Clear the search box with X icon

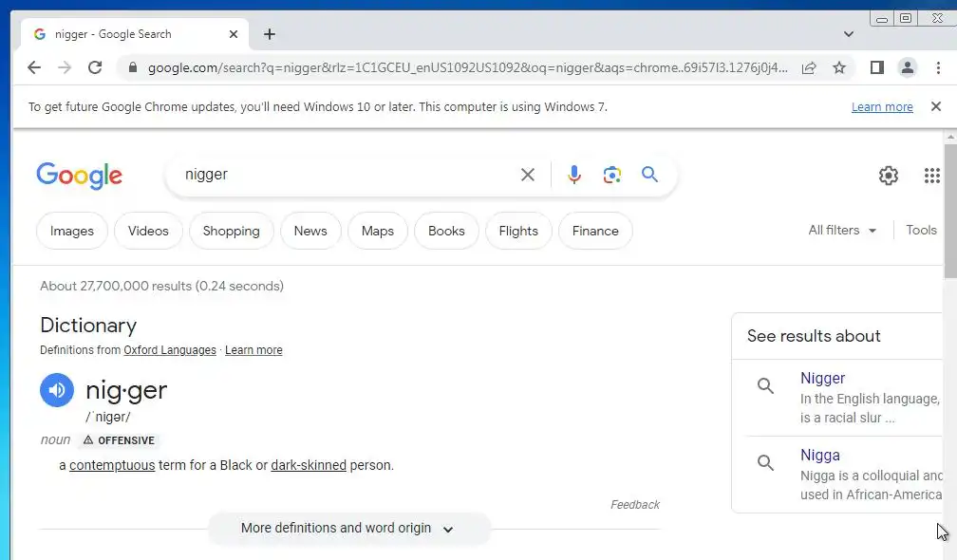tap(528, 175)
